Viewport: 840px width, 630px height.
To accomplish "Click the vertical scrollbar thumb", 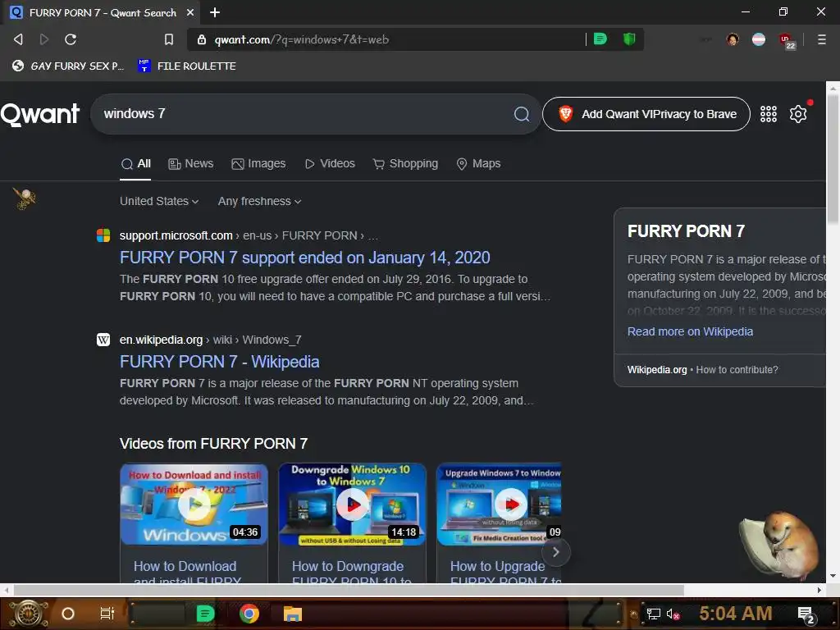I will 833,159.
